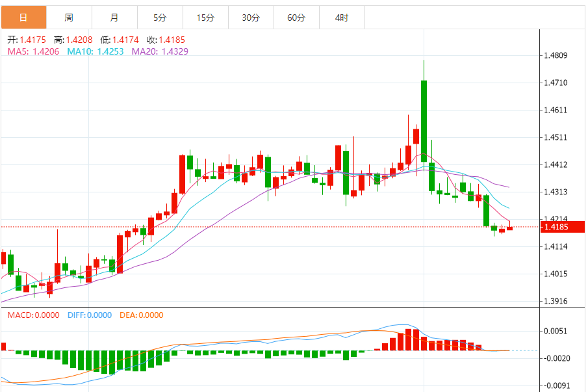Click the 1.4313 price axis label
This screenshot has width=588, height=392.
click(556, 192)
